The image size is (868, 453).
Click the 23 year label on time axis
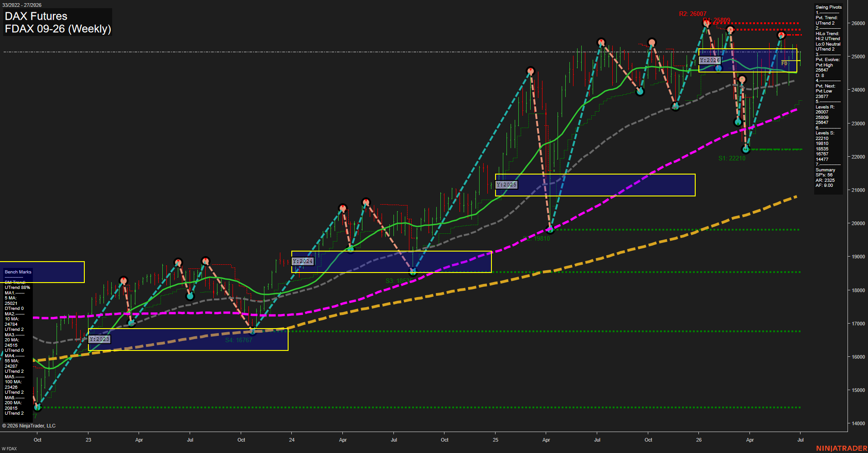pyautogui.click(x=88, y=440)
